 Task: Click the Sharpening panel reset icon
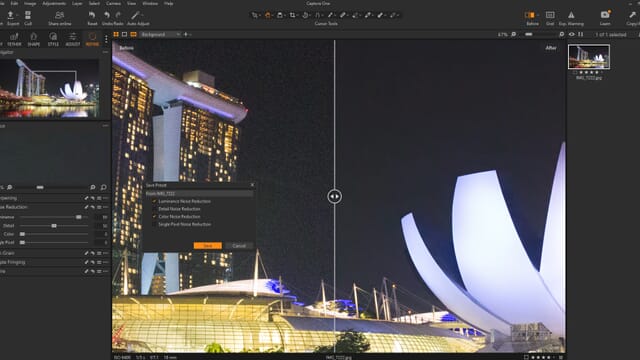(93, 198)
